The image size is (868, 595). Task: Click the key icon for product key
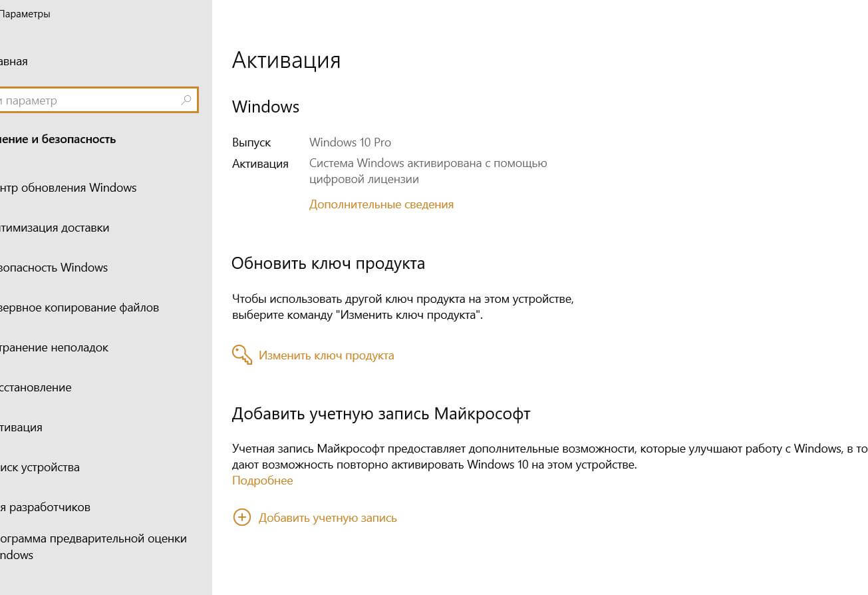click(242, 355)
